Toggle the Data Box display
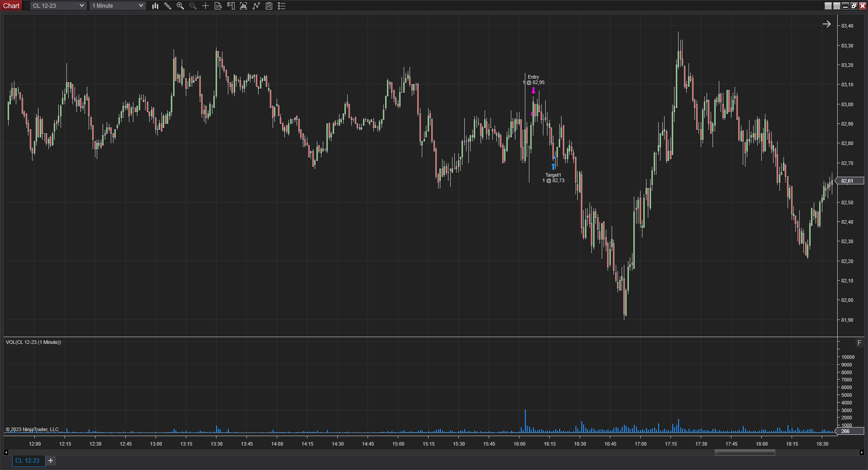Screen dimensions: 868x470 218,6
